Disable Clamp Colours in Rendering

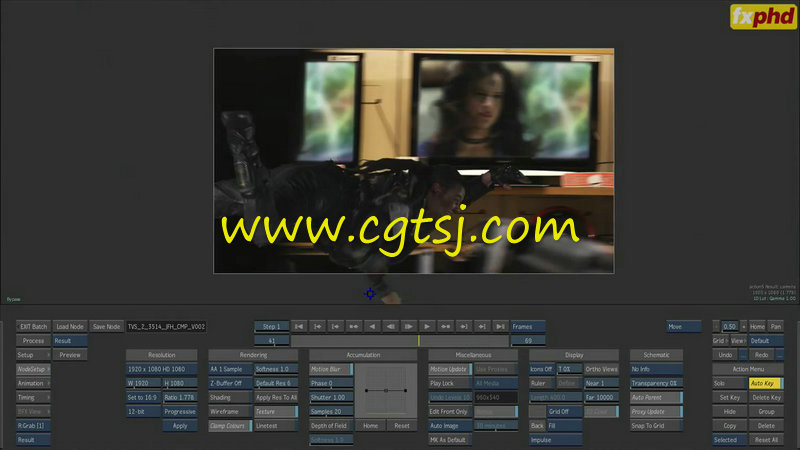[x=230, y=426]
